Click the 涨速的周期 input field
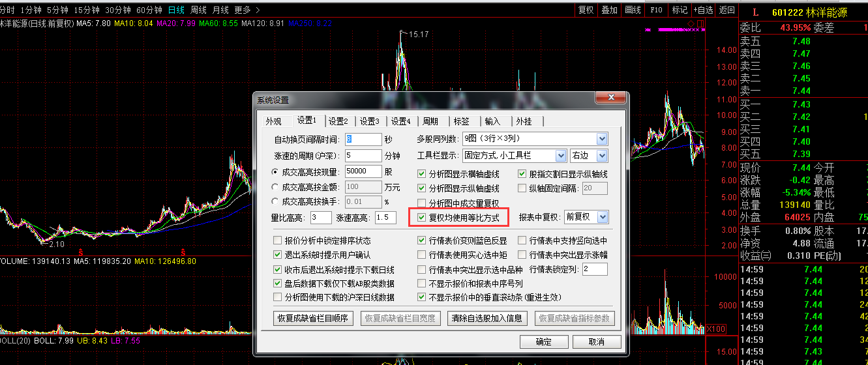Viewport: 868px width, 365px height. (x=363, y=156)
